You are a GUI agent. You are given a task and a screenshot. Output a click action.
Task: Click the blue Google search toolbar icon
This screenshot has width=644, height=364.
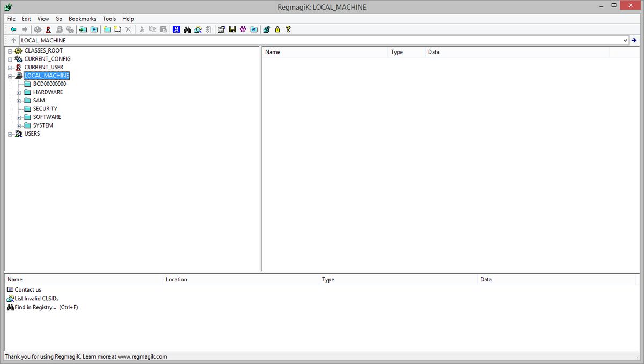(177, 29)
